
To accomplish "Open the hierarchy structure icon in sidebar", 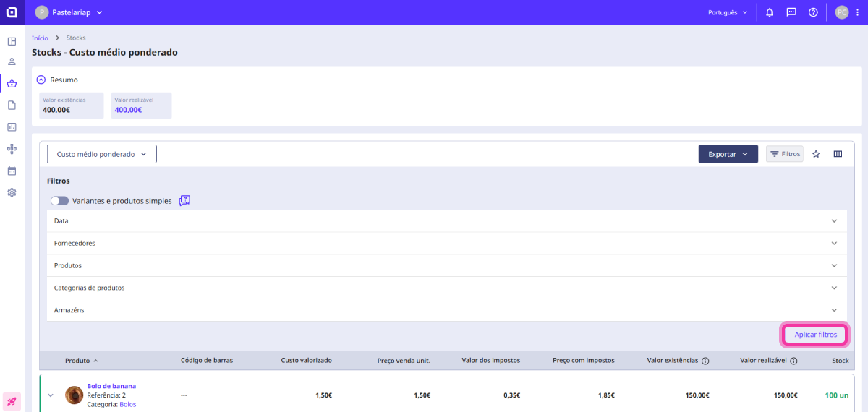I will tap(12, 149).
